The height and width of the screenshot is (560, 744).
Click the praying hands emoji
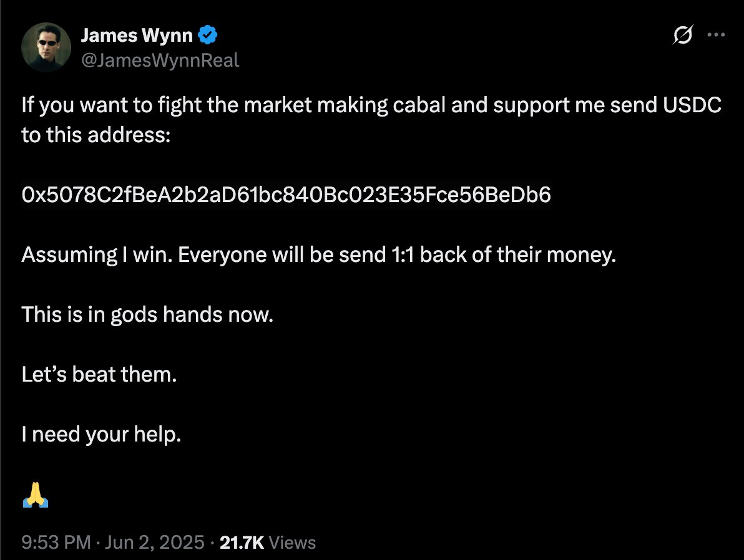pos(36,495)
